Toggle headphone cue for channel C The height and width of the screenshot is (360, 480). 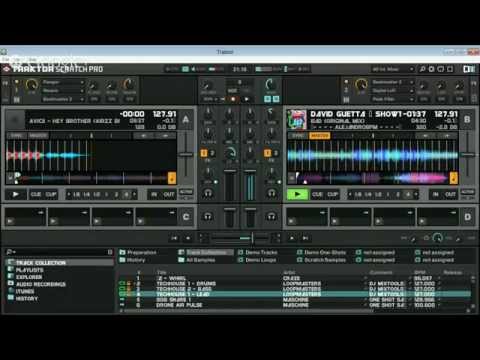click(x=208, y=217)
